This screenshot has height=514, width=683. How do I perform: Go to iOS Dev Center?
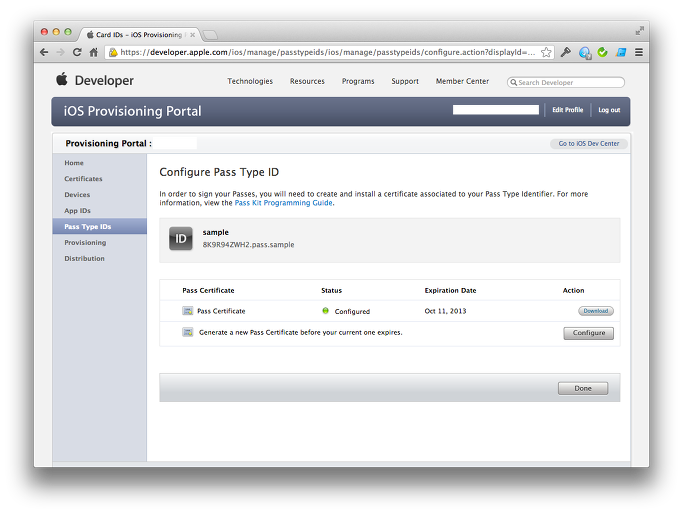pyautogui.click(x=588, y=143)
